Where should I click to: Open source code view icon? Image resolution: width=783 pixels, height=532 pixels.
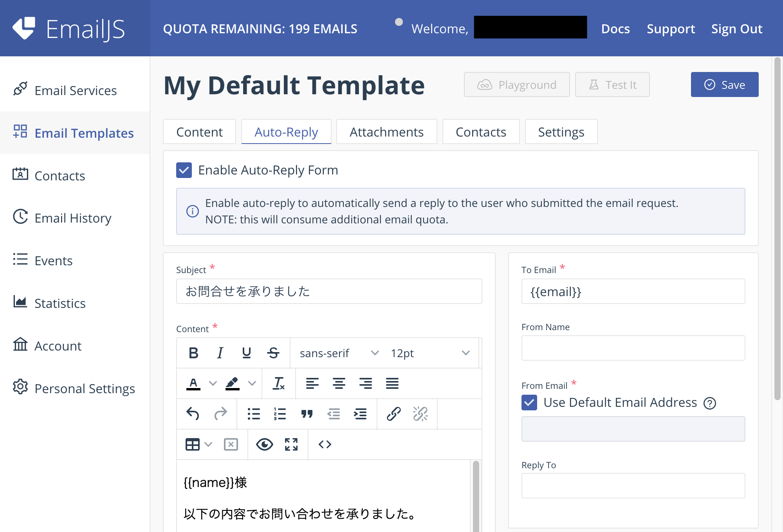(x=325, y=444)
